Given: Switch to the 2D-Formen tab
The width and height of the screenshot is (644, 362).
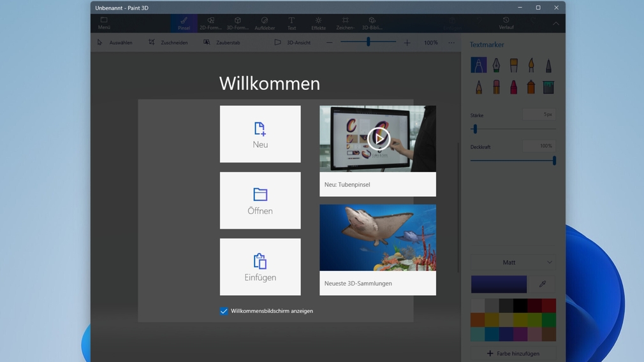Looking at the screenshot, I should coord(210,24).
